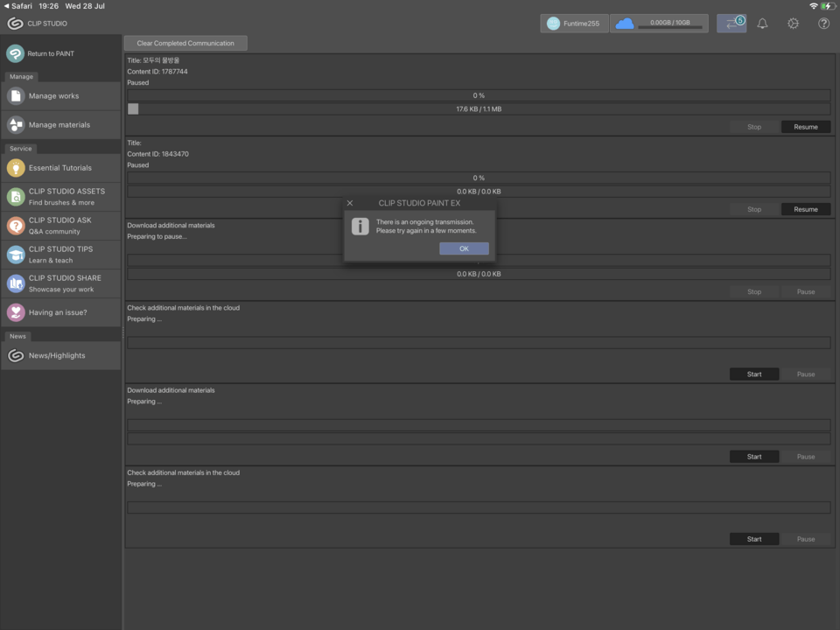Close the CLIP STUDIO PAINT EX dialog
The width and height of the screenshot is (840, 630).
pos(350,203)
